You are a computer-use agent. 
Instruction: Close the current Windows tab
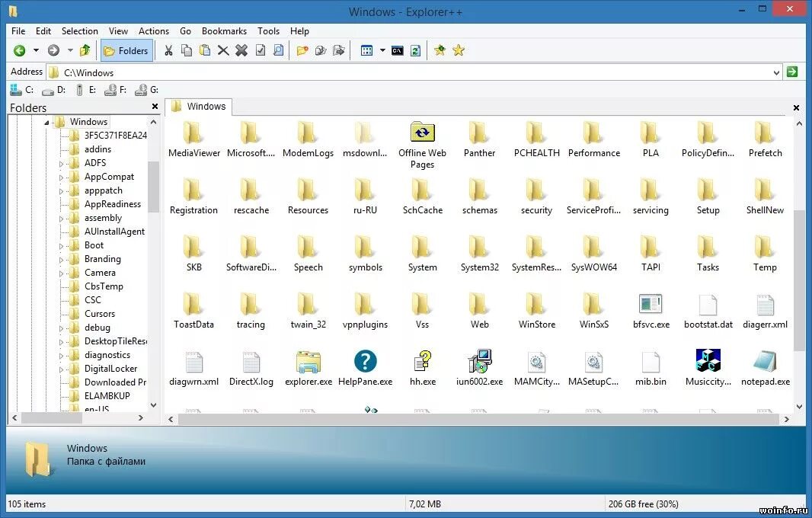click(x=797, y=107)
